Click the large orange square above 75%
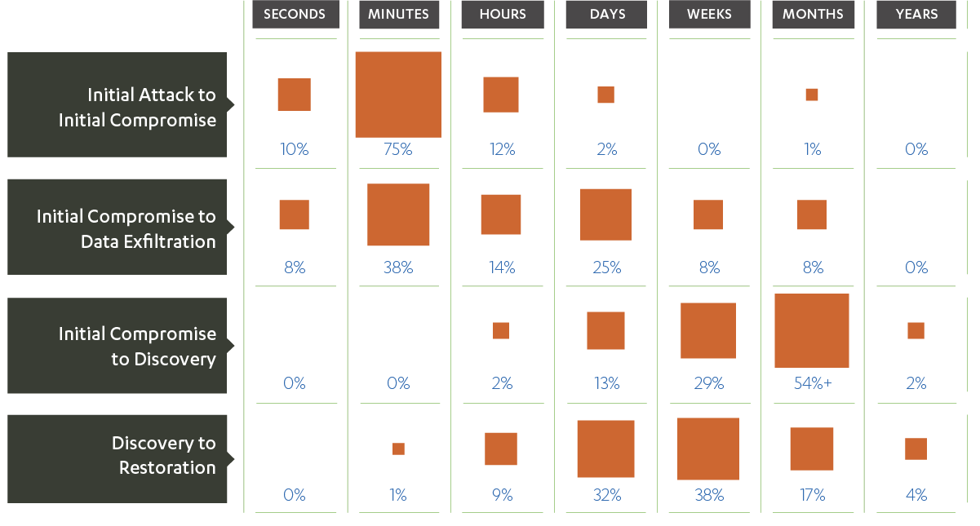Screen dimensions: 980x526 click(398, 95)
